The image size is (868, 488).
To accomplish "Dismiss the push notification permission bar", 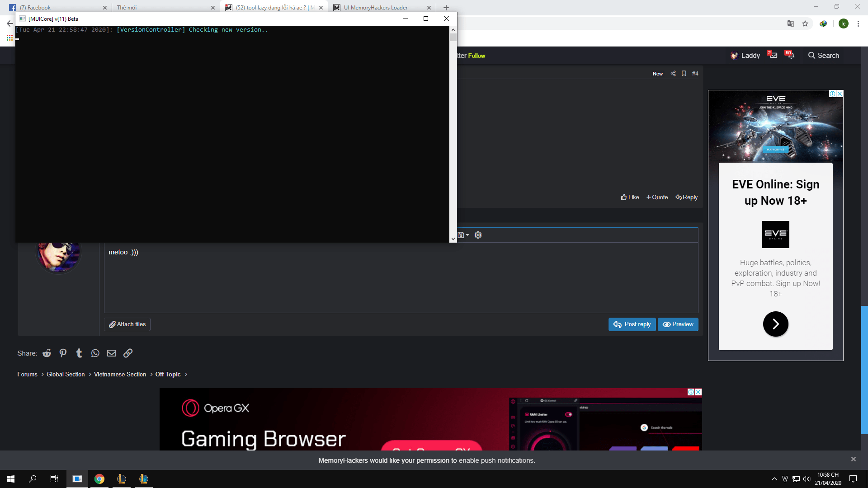I will [x=853, y=459].
